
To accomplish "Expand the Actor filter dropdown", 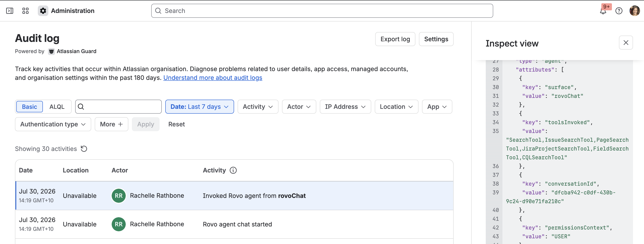I will point(299,107).
